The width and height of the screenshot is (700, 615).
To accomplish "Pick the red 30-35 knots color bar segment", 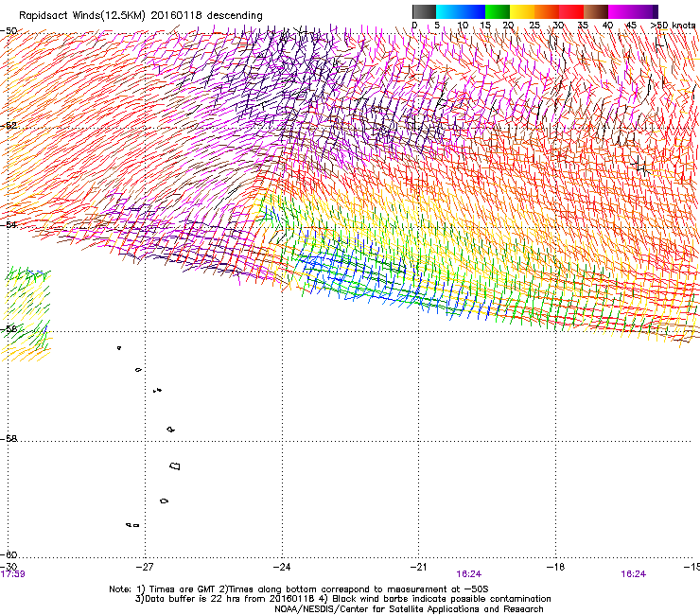I will (x=571, y=11).
